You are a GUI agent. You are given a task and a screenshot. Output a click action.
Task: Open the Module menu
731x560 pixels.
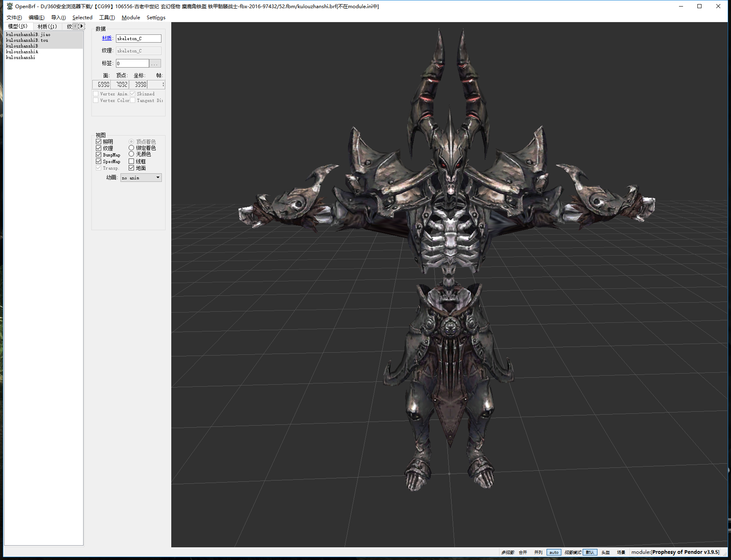131,18
